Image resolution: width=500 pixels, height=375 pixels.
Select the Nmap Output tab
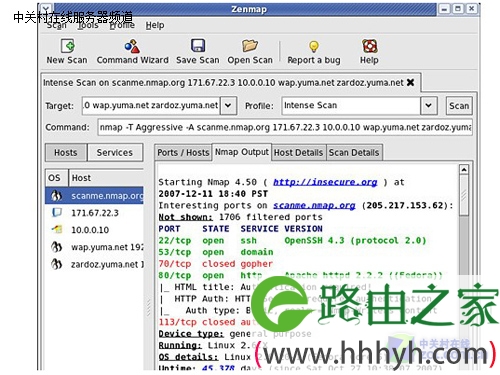(242, 152)
